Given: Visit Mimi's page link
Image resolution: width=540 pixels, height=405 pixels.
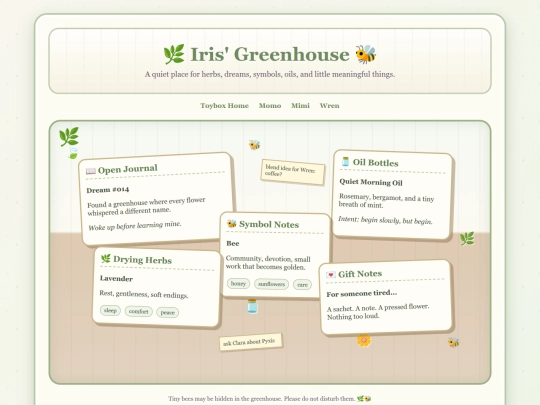Looking at the screenshot, I should point(300,106).
